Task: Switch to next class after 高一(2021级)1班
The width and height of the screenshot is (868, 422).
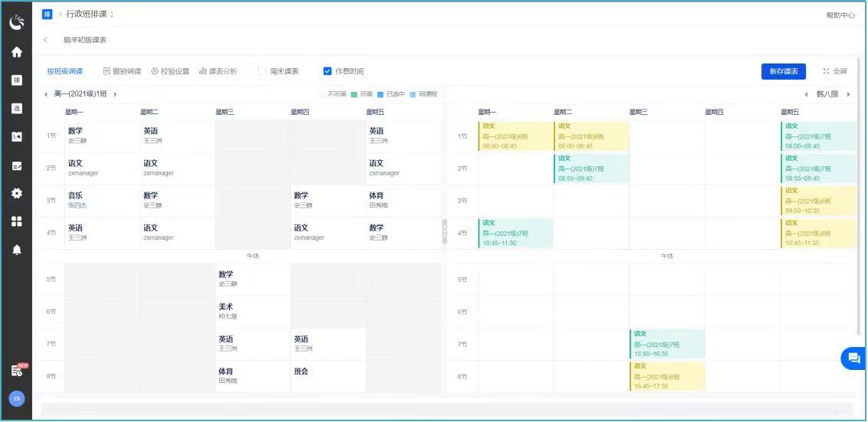Action: 115,94
